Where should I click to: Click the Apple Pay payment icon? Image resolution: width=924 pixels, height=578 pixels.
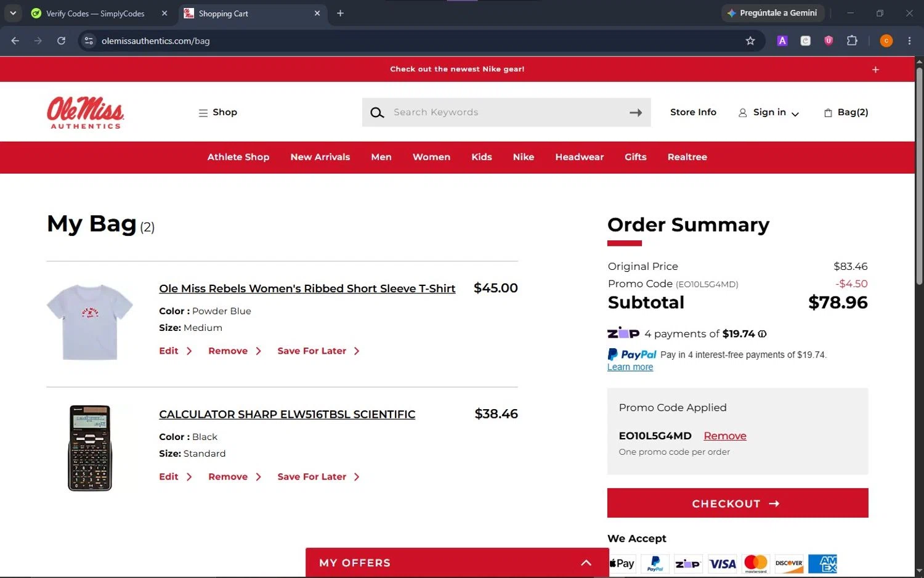622,563
